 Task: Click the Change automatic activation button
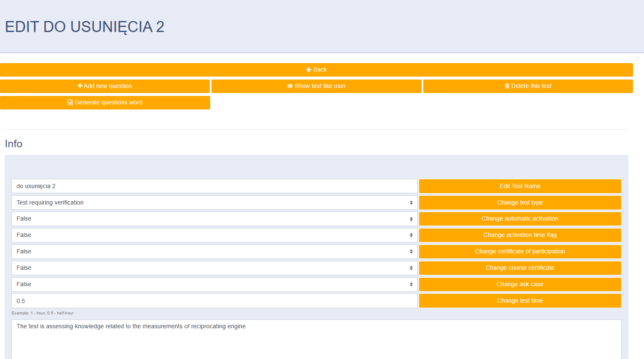coord(520,219)
